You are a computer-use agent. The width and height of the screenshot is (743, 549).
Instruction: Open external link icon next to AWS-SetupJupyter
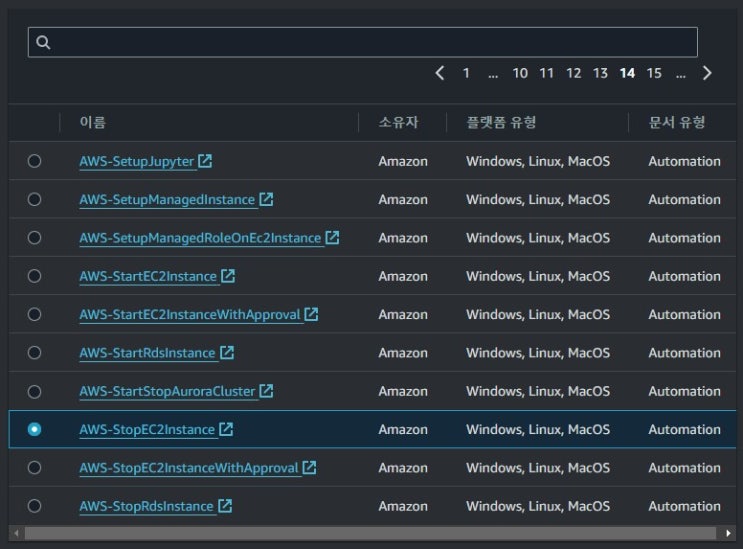click(x=205, y=161)
